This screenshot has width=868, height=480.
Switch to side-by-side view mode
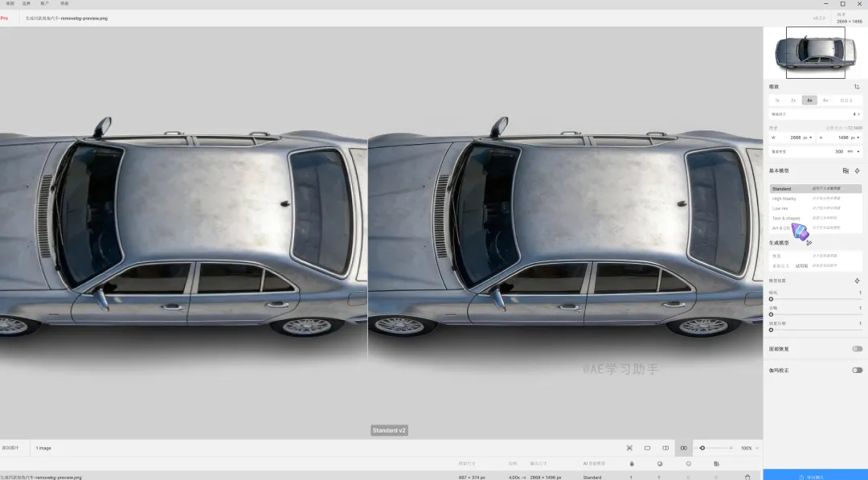point(684,448)
